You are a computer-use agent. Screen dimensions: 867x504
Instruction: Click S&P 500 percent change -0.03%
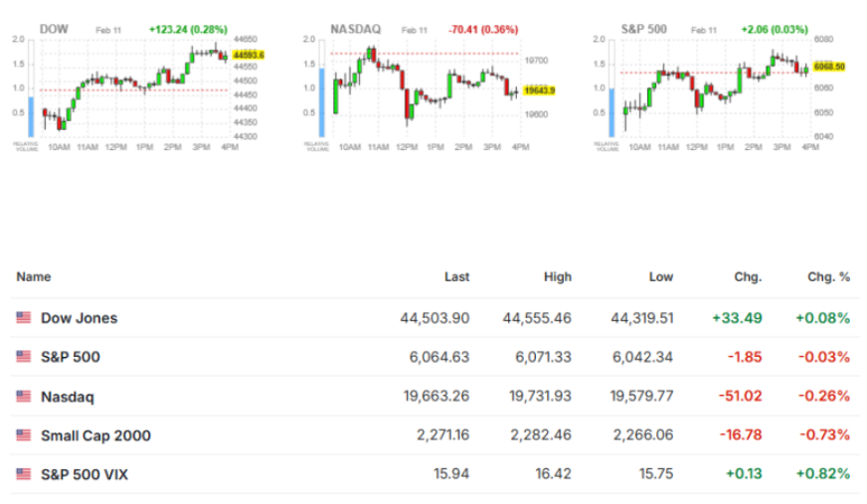click(824, 357)
